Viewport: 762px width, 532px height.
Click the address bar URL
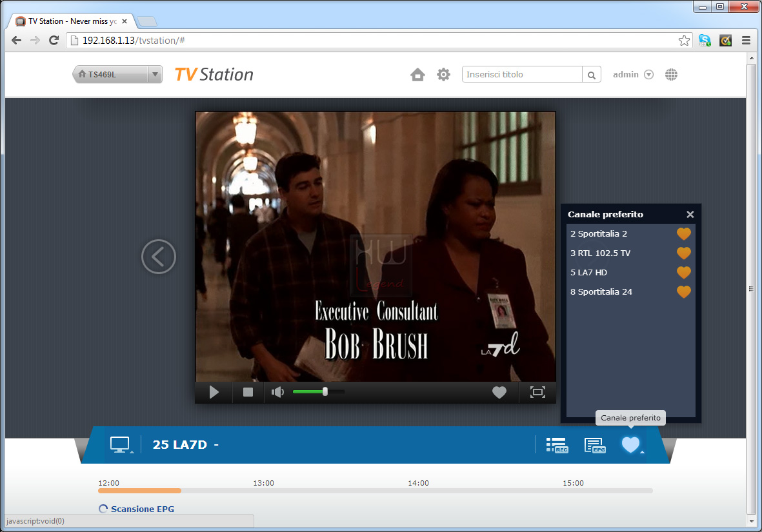134,41
